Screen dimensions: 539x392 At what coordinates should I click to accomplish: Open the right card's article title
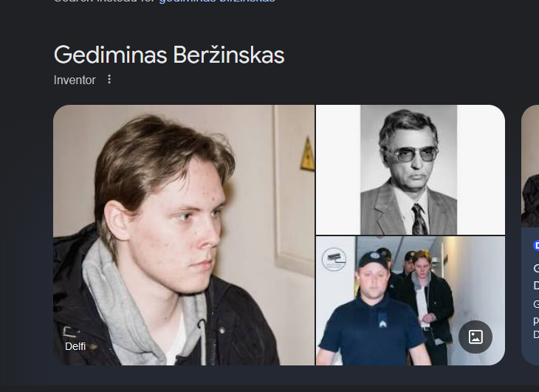536,277
